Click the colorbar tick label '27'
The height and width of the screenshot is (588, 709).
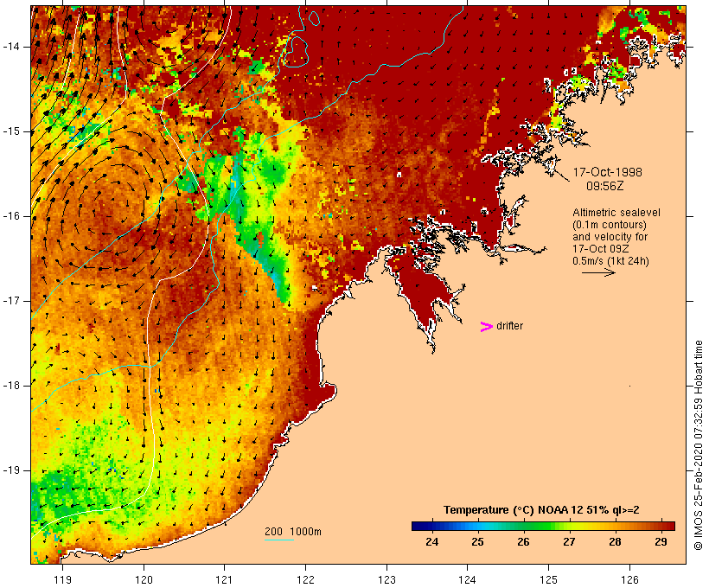569,542
